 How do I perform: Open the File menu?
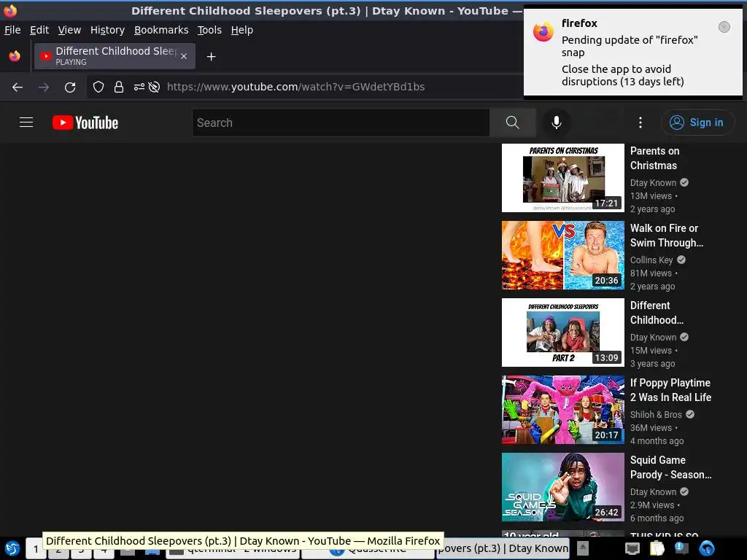coord(12,30)
